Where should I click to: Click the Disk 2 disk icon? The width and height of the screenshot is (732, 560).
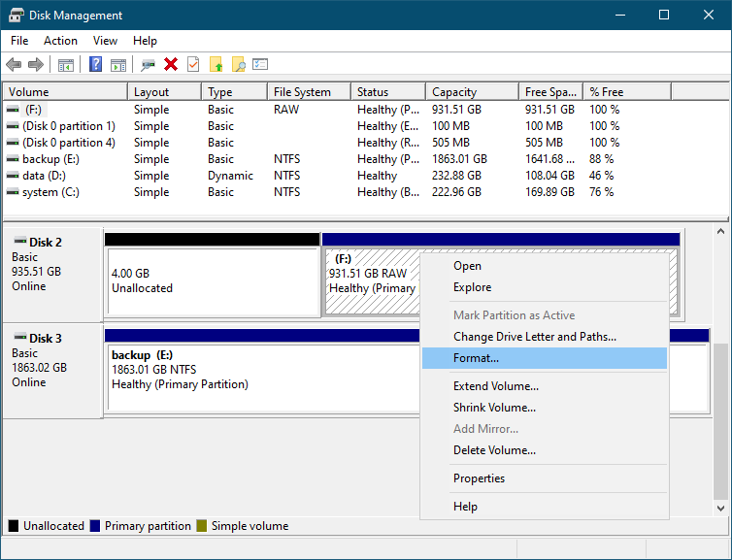pos(20,242)
